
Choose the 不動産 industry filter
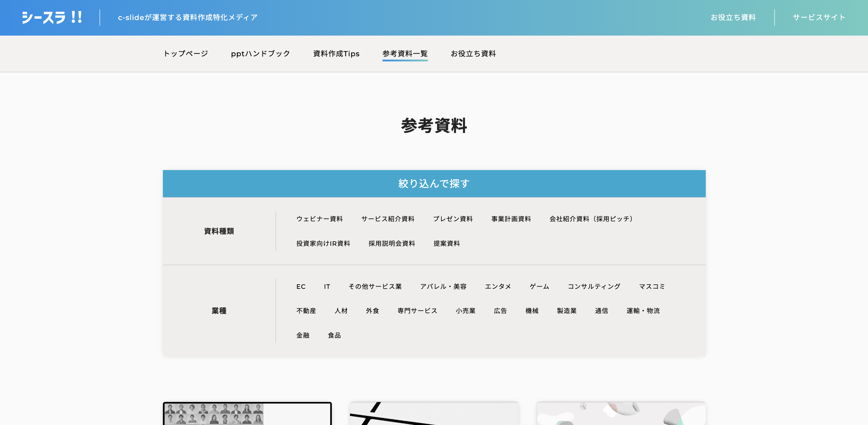[x=306, y=311]
